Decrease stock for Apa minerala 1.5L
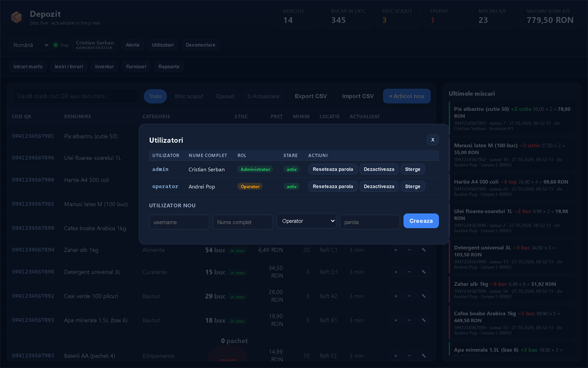 (x=409, y=320)
